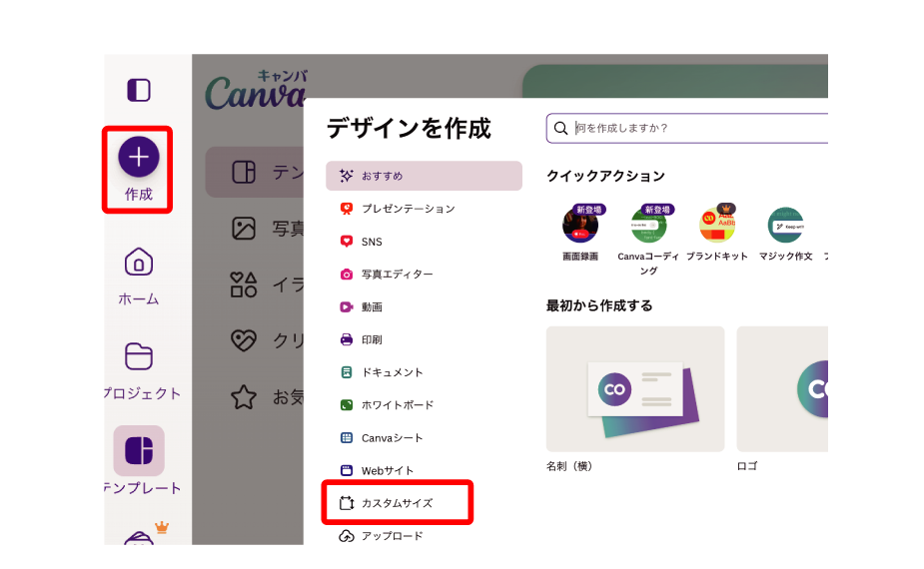Image resolution: width=924 pixels, height=569 pixels.
Task: Open the ホワイトボード category
Action: [x=397, y=405]
